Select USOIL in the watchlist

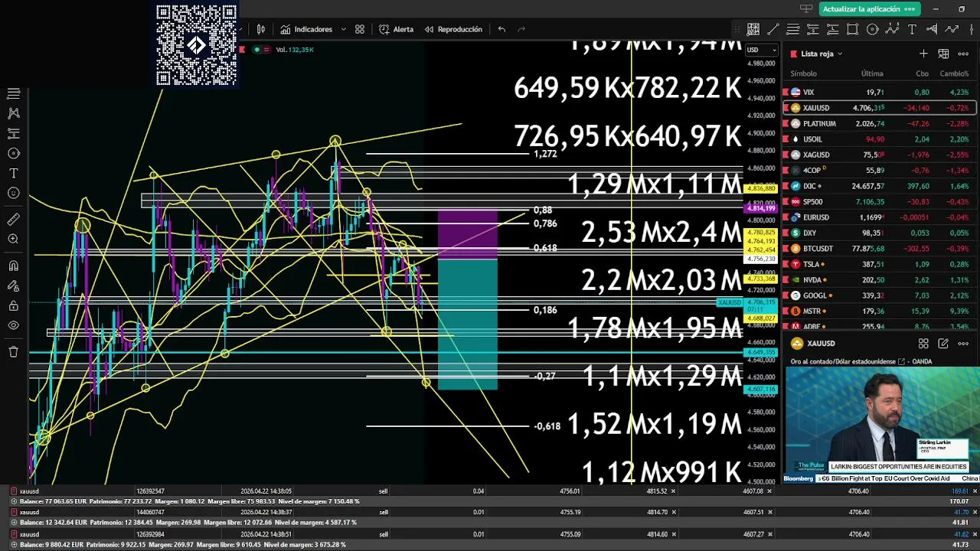(x=879, y=139)
